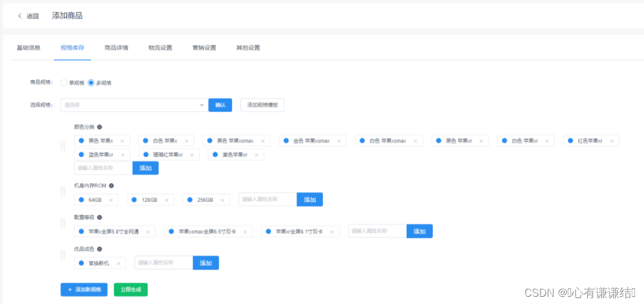Screen dimensions: 644x304
Task: Focus attribute name input in 配置等级 row
Action: pyautogui.click(x=377, y=231)
